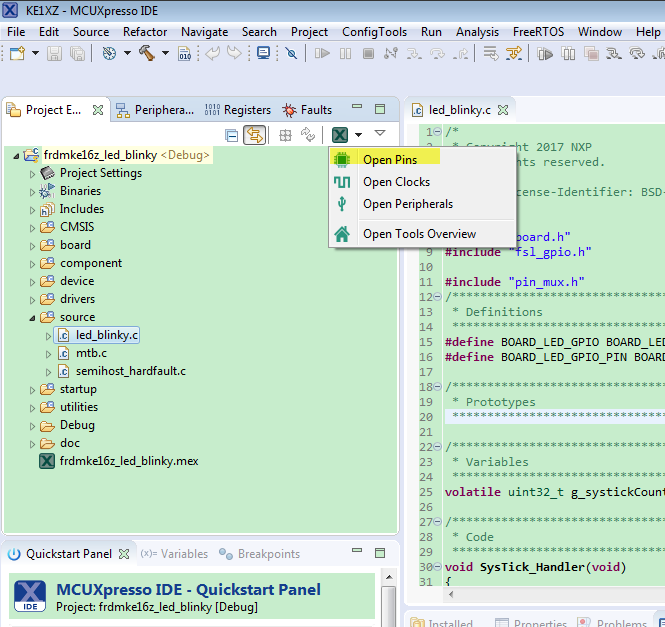Open the ConfigTools menu
This screenshot has width=665, height=627.
[x=374, y=32]
